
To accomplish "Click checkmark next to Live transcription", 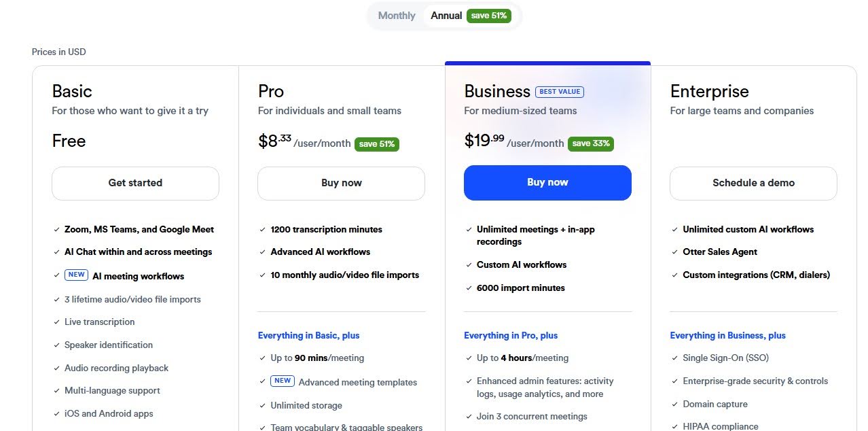I will point(58,322).
